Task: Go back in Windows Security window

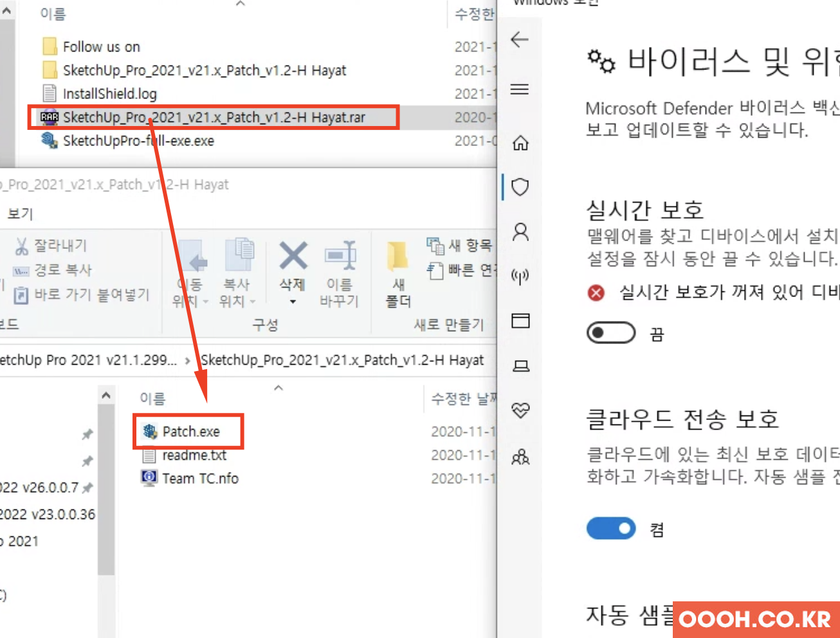Action: (x=519, y=40)
